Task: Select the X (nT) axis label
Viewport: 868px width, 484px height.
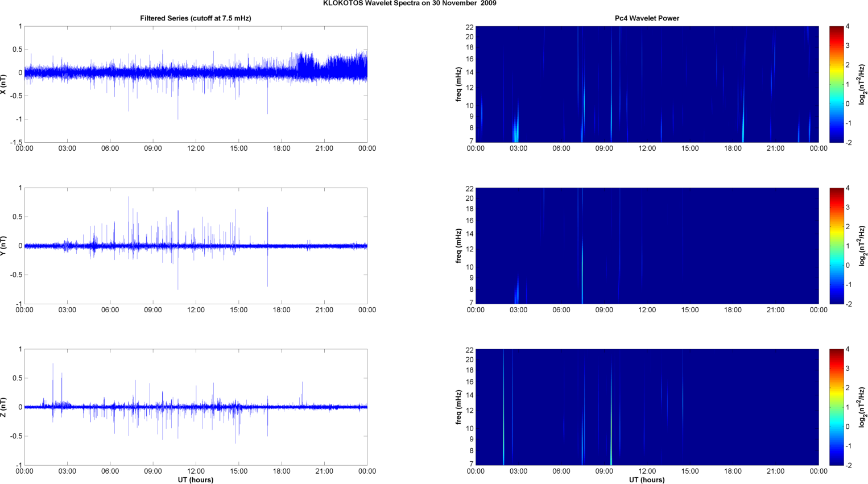Action: (4, 84)
